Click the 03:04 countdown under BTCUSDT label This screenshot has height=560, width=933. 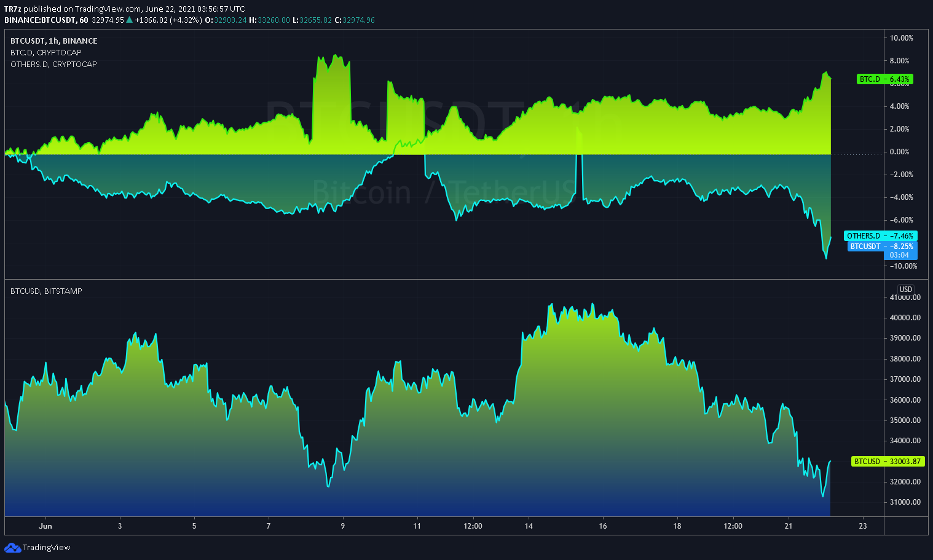click(899, 255)
